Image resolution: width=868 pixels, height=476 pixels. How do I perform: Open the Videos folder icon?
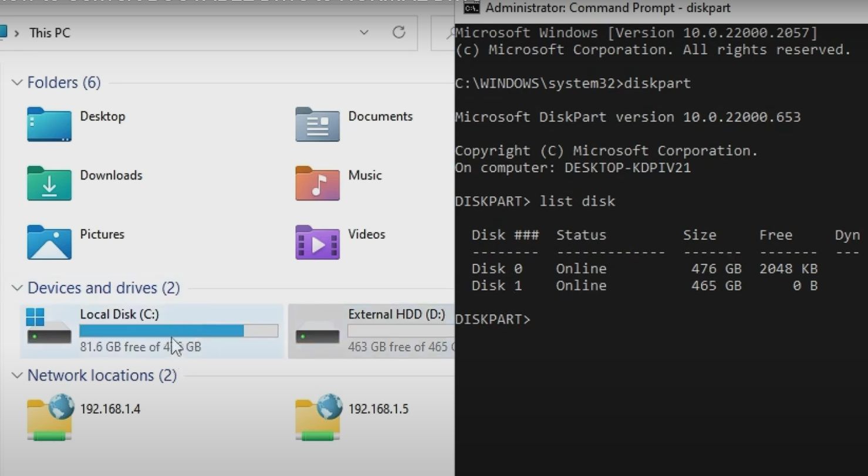[318, 242]
